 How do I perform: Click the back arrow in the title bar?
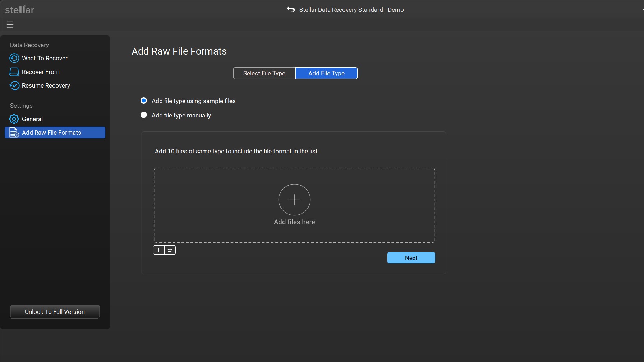point(290,9)
